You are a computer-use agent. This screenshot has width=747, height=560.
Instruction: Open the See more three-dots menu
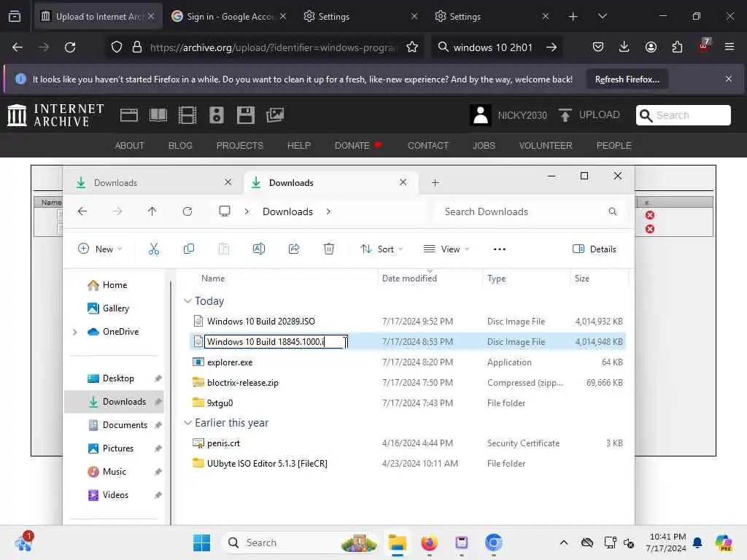pos(499,249)
